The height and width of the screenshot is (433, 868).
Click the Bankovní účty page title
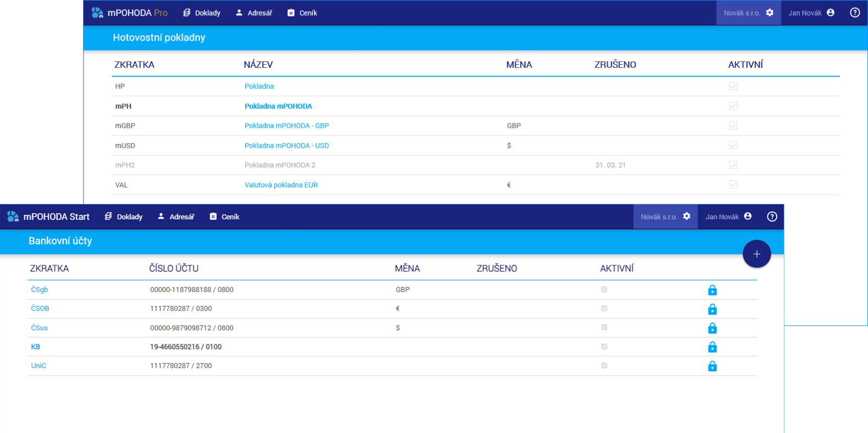(60, 241)
